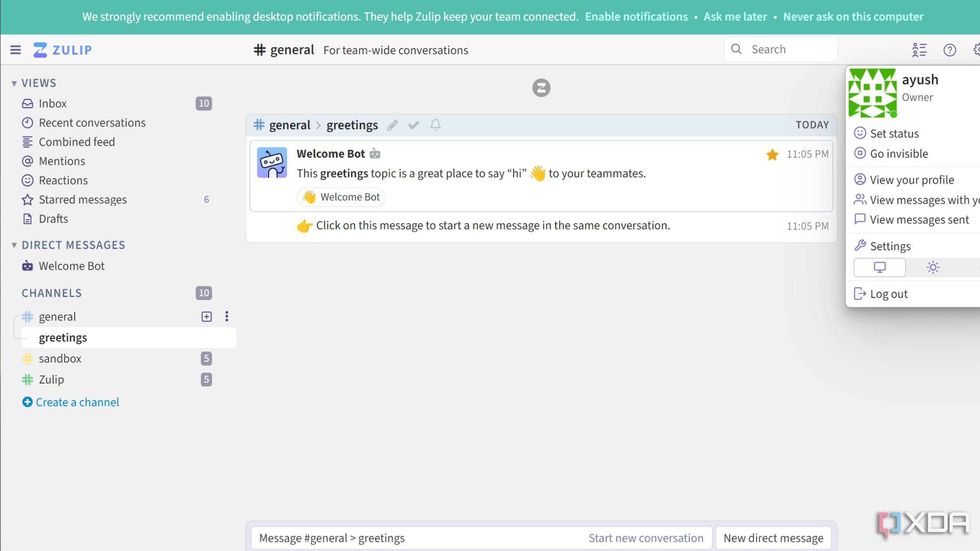This screenshot has width=980, height=551.
Task: Select automatic theme monitor icon
Action: 879,267
